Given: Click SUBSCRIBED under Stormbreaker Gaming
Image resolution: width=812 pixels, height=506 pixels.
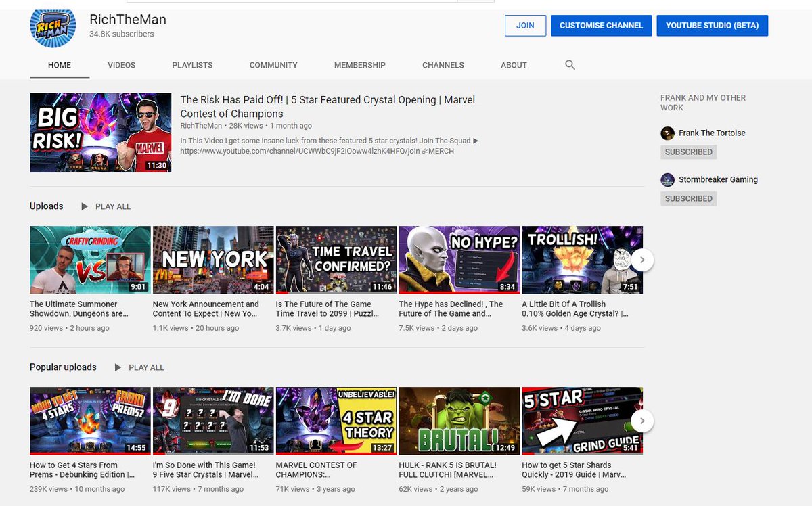Looking at the screenshot, I should tap(688, 199).
